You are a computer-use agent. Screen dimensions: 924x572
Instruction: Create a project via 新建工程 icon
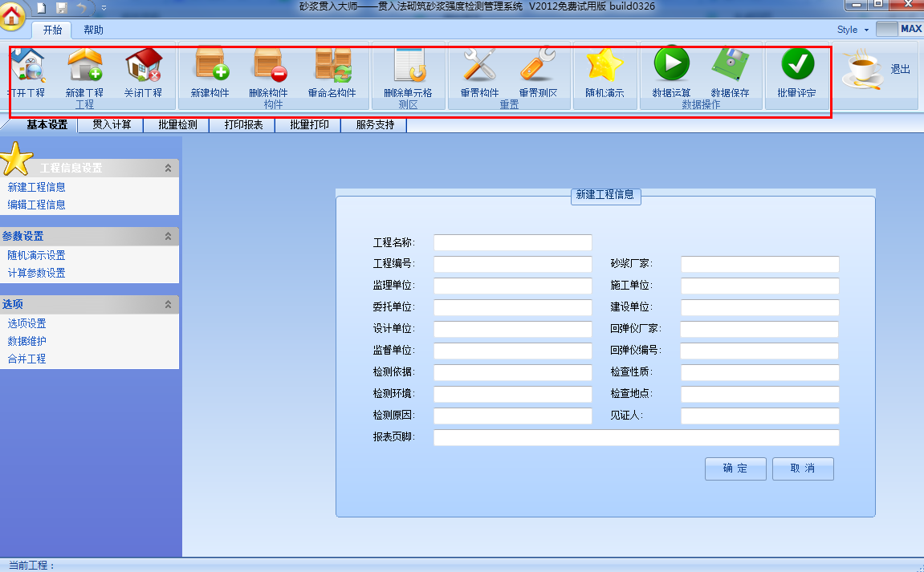(84, 72)
